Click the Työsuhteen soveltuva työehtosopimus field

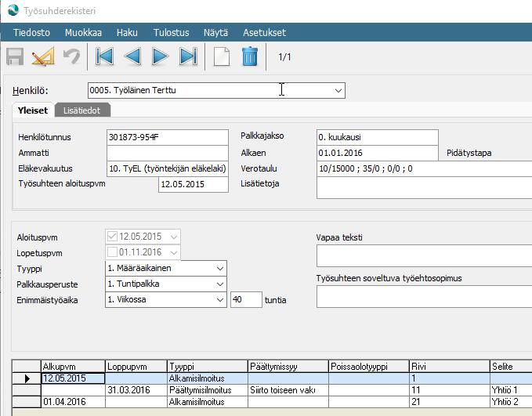click(x=424, y=297)
